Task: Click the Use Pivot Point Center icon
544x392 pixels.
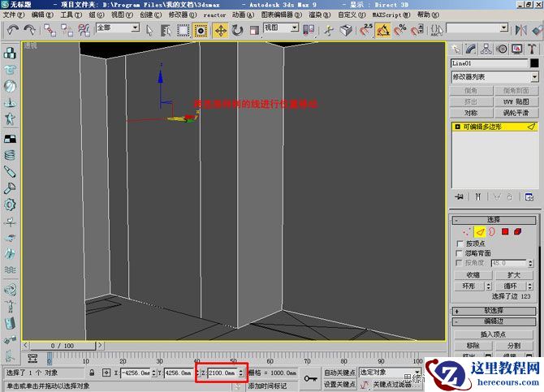Action: click(x=309, y=31)
